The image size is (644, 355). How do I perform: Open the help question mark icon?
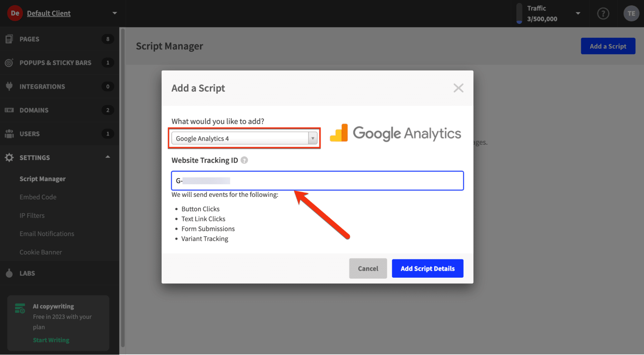coord(603,14)
